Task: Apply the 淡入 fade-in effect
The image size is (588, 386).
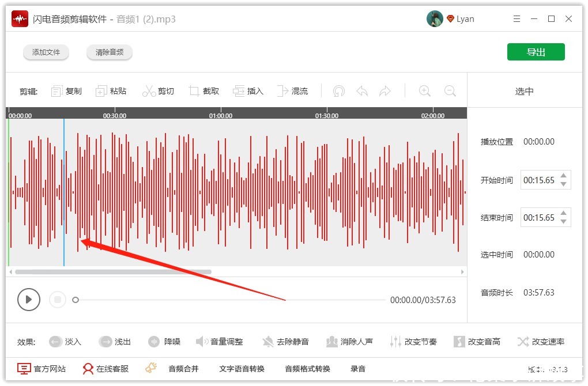Action: pos(65,341)
